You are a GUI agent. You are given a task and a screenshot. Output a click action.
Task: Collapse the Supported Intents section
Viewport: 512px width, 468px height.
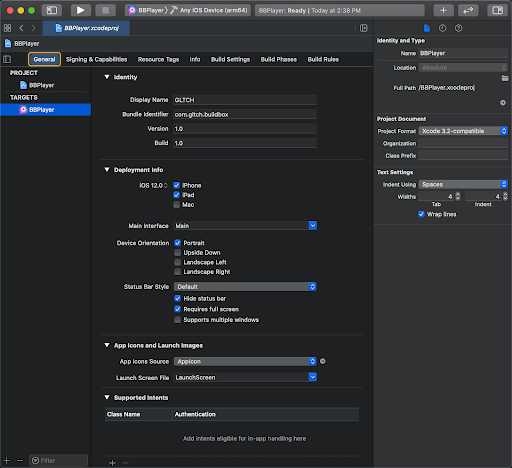coord(107,397)
